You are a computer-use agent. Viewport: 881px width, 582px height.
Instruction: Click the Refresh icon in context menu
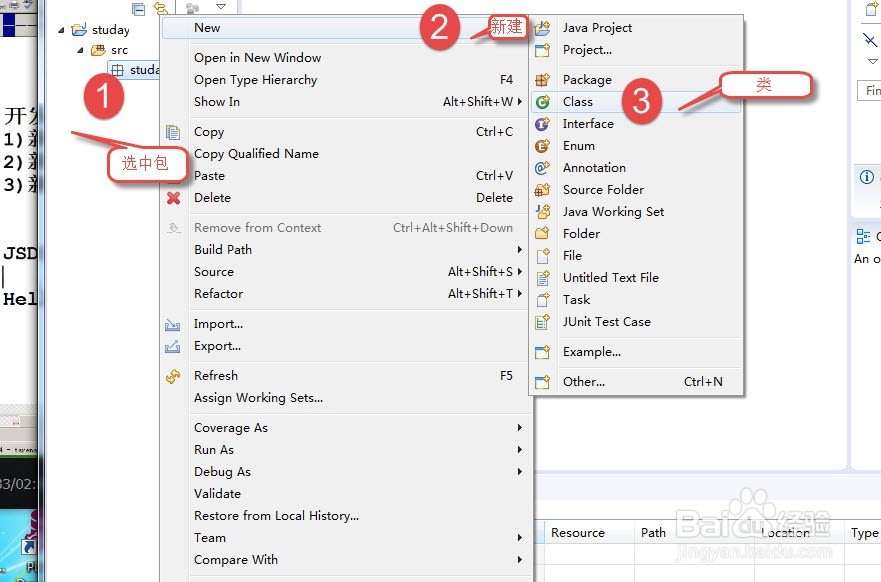tap(173, 376)
